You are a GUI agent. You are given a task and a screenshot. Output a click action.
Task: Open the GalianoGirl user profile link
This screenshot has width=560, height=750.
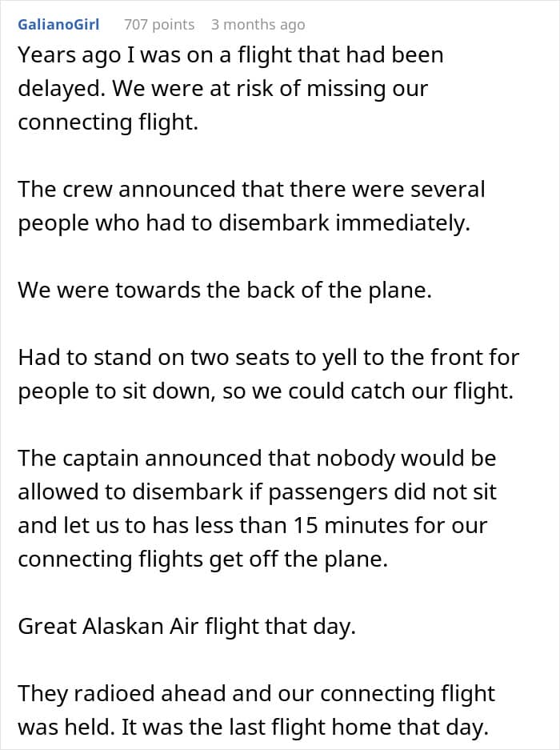[58, 24]
